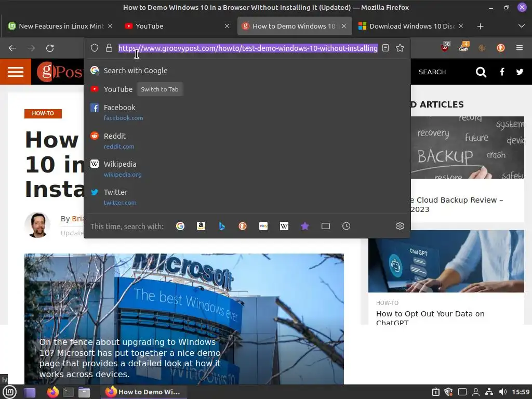
Task: Click the SEARCH text on groovyPost header
Action: (432, 72)
